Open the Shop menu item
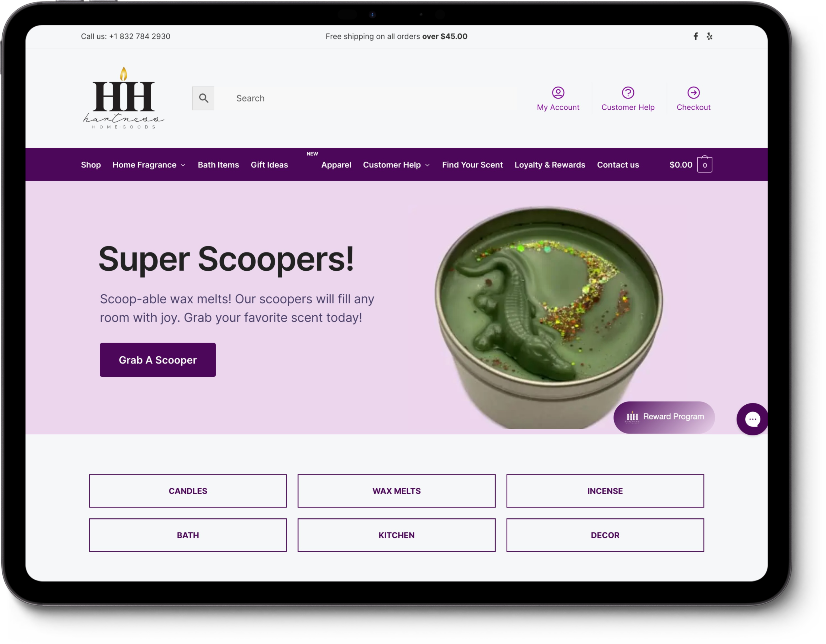The height and width of the screenshot is (644, 826). tap(91, 165)
